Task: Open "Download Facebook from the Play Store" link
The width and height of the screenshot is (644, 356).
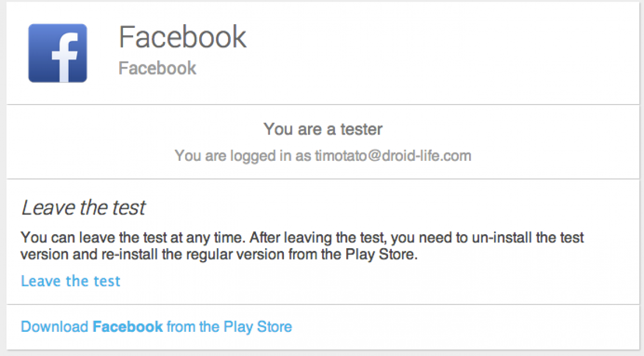Action: tap(156, 327)
